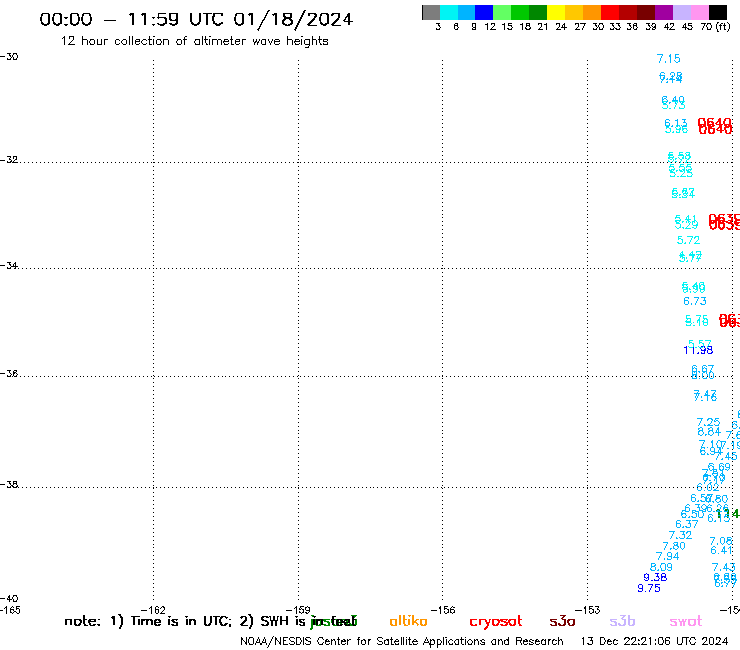740x650 pixels.
Task: Click the gray 3 ft legend swatch
Action: (431, 12)
